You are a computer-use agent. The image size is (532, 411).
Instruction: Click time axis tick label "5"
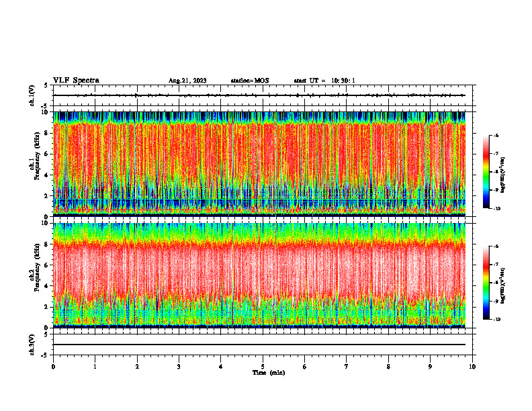tap(263, 367)
